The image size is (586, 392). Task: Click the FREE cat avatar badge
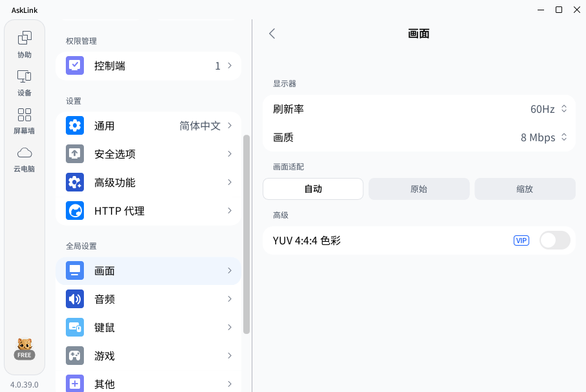[x=25, y=349]
